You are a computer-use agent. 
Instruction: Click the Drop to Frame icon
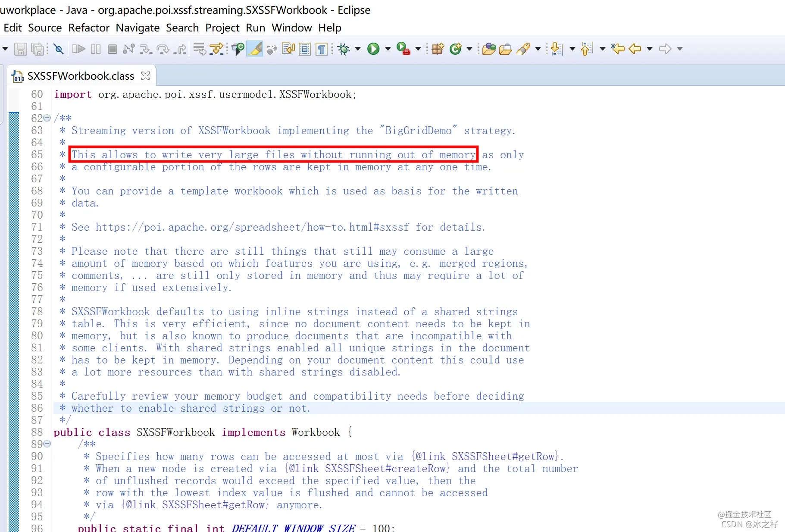pos(199,49)
